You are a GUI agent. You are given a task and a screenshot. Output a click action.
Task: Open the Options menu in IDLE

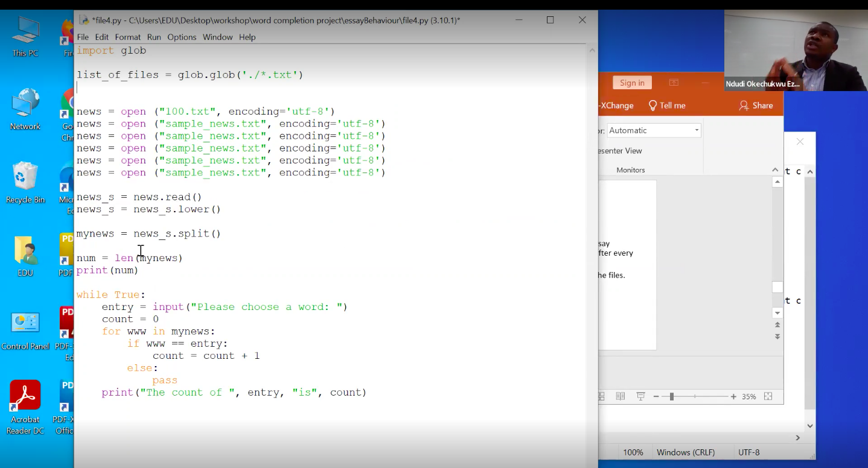coord(182,37)
